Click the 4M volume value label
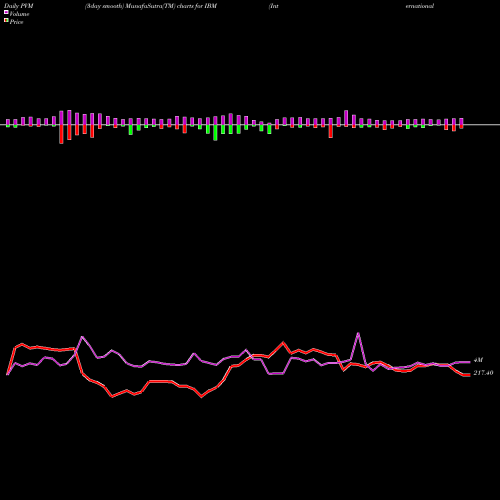This screenshot has height=500, width=500. (478, 360)
